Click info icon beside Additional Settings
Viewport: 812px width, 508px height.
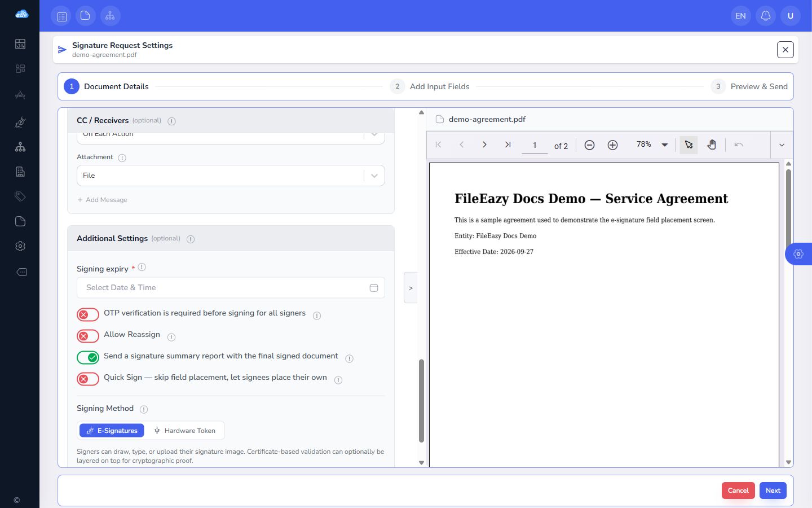[x=191, y=239]
